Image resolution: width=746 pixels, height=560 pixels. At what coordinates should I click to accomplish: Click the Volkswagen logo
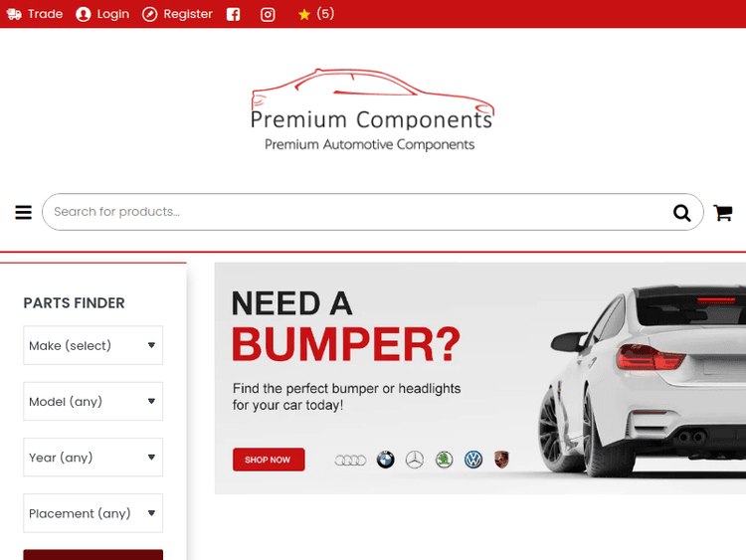473,460
